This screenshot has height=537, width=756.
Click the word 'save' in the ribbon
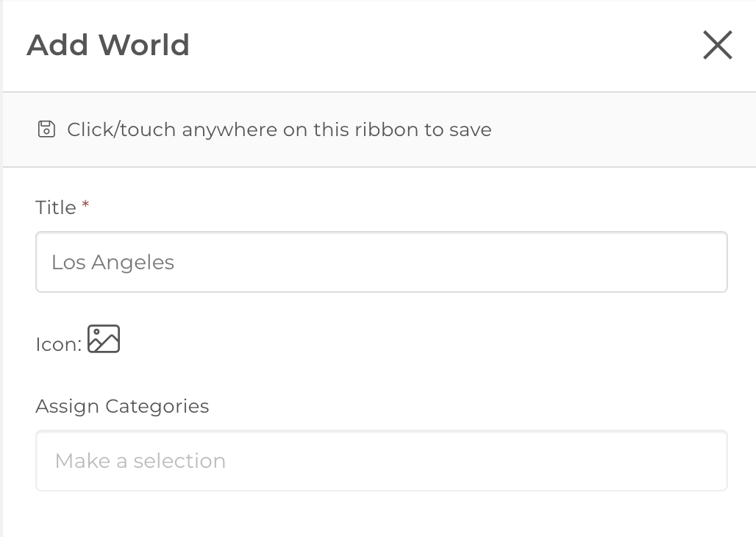pyautogui.click(x=469, y=130)
